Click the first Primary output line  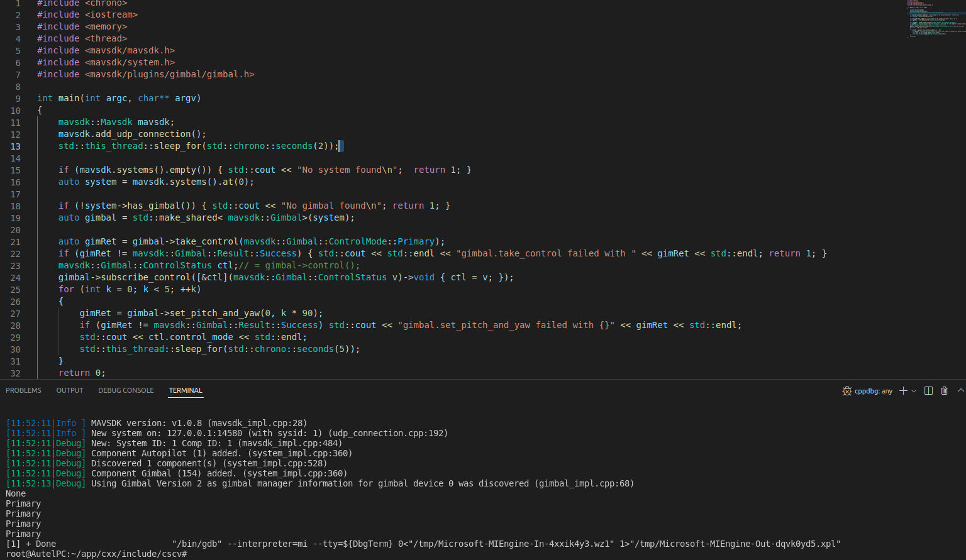click(23, 503)
